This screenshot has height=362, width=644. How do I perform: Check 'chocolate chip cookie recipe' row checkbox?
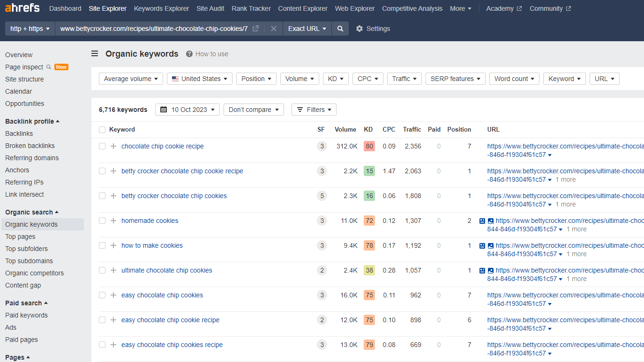tap(102, 146)
